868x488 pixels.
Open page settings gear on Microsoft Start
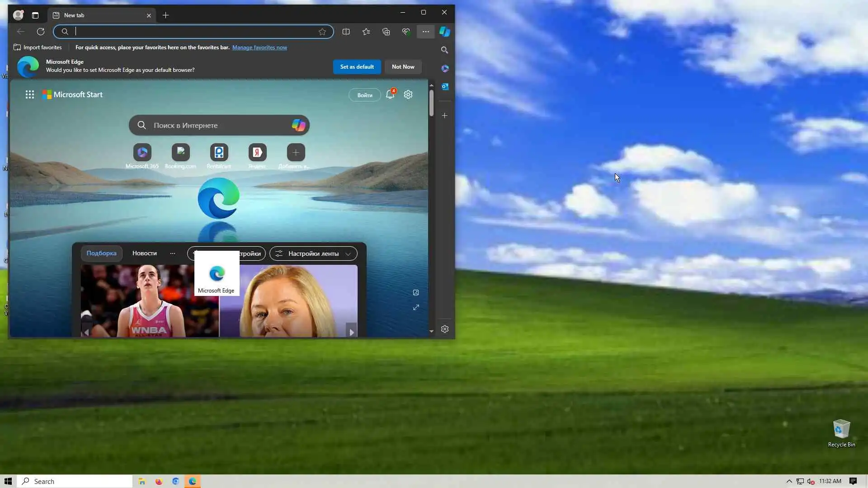pyautogui.click(x=408, y=94)
